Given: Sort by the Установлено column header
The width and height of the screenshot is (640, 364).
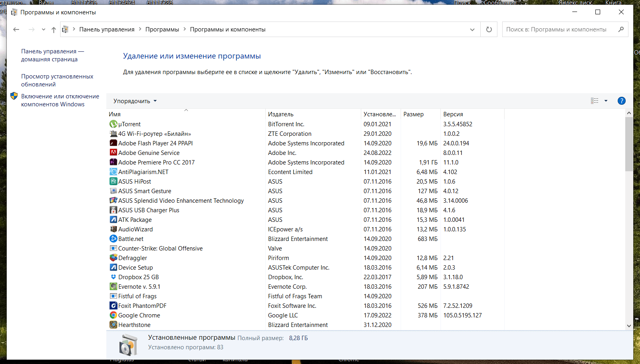Looking at the screenshot, I should pos(381,114).
